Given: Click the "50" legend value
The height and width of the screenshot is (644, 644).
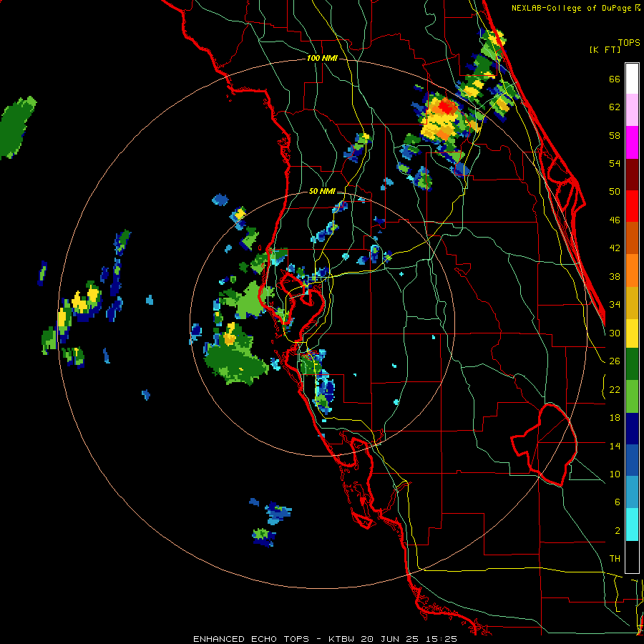Looking at the screenshot, I should coord(615,192).
